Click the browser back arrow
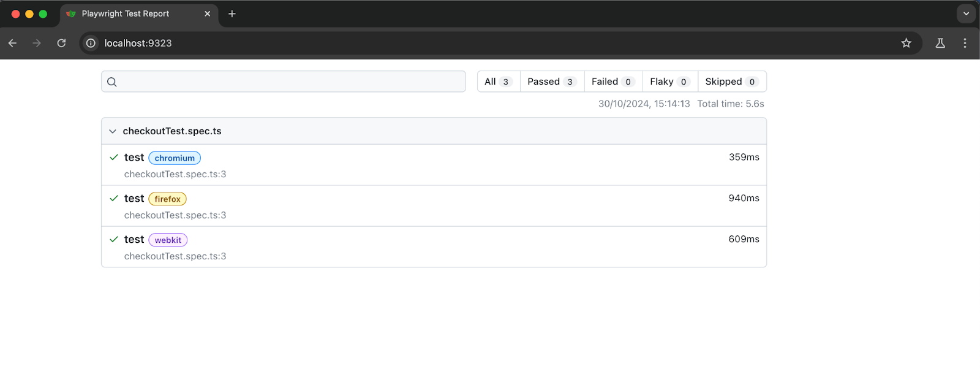 (x=12, y=43)
